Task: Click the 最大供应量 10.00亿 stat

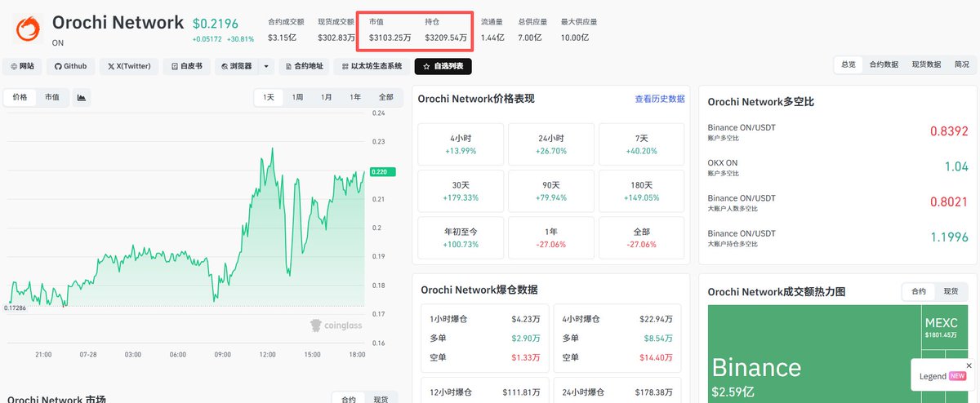Action: point(578,30)
